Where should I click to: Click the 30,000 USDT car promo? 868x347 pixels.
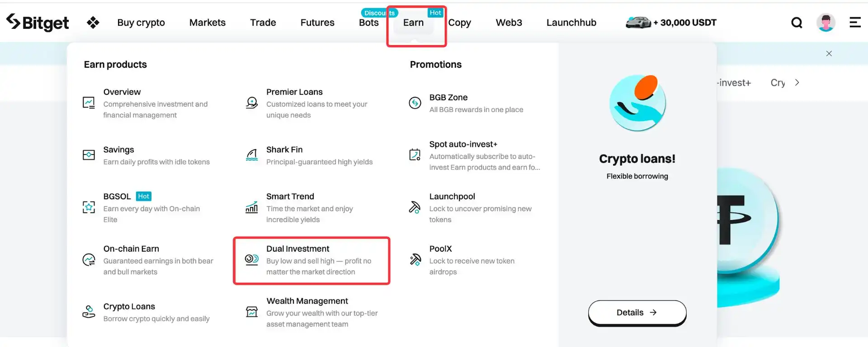[671, 23]
